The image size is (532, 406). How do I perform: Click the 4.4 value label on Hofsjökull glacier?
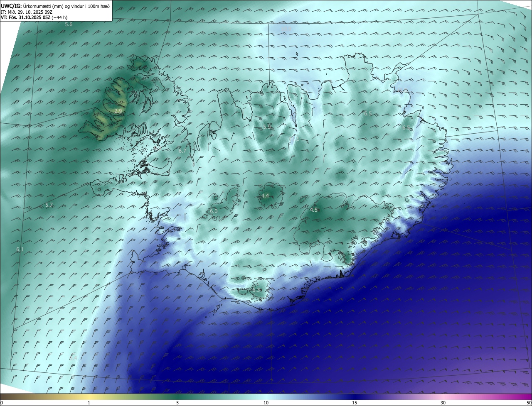(x=265, y=196)
